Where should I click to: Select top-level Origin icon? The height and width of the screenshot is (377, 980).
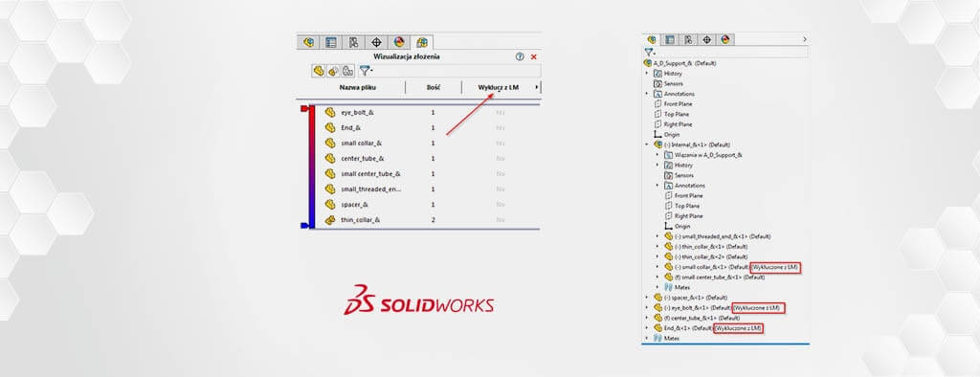pos(657,134)
